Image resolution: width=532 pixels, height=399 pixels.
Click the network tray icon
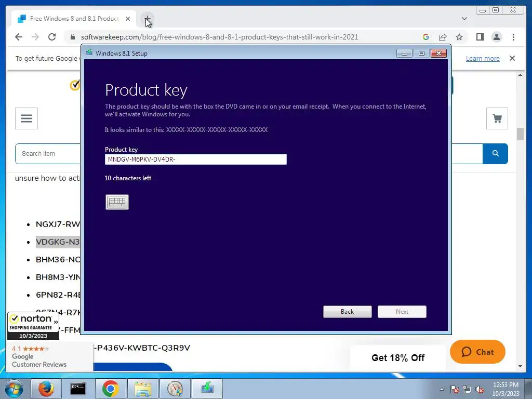pyautogui.click(x=467, y=390)
